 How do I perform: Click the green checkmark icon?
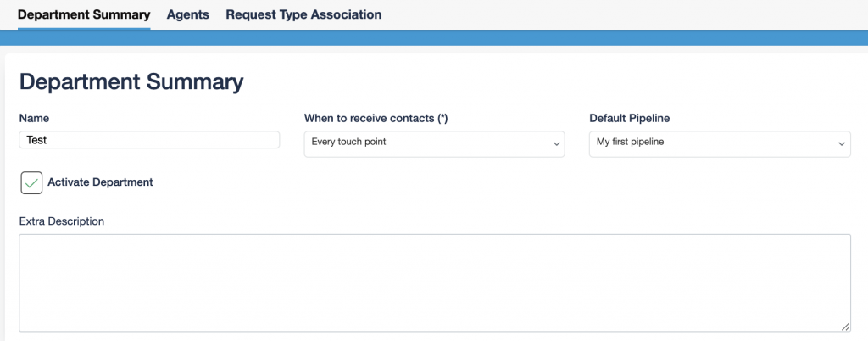click(x=31, y=182)
